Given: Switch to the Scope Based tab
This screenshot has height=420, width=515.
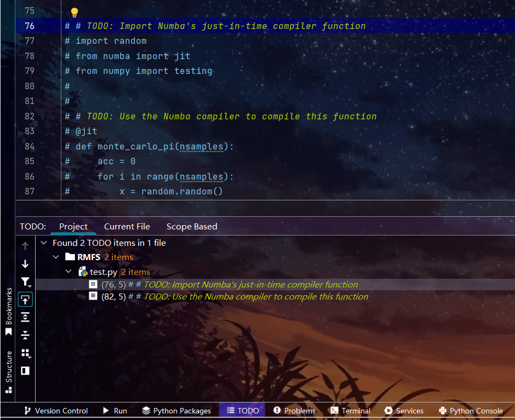Looking at the screenshot, I should point(192,226).
